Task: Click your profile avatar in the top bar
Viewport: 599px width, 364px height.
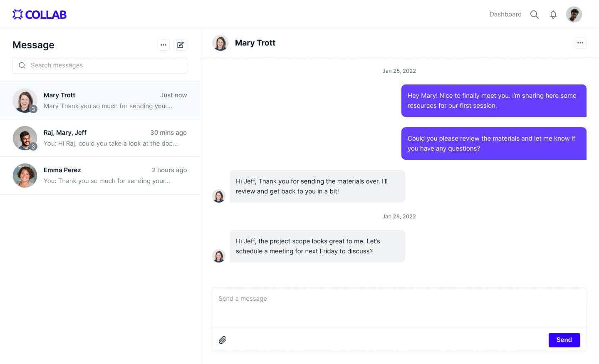Action: pyautogui.click(x=574, y=14)
